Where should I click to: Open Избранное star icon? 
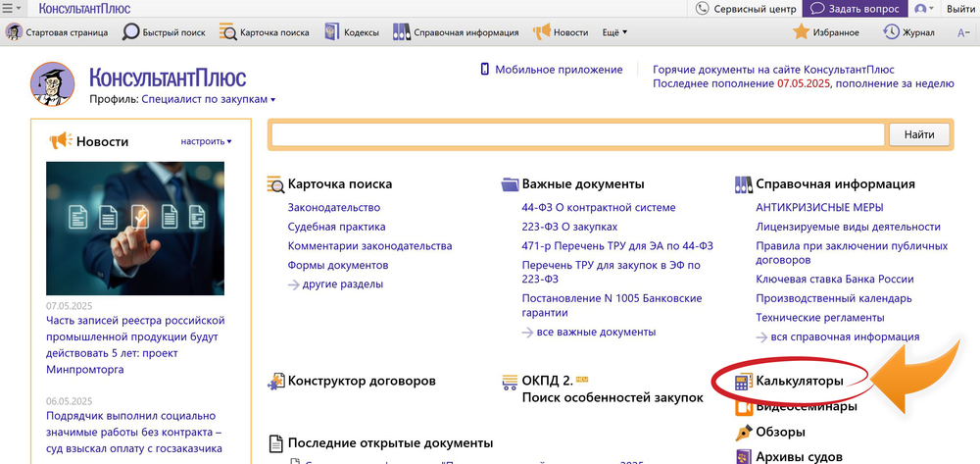802,32
